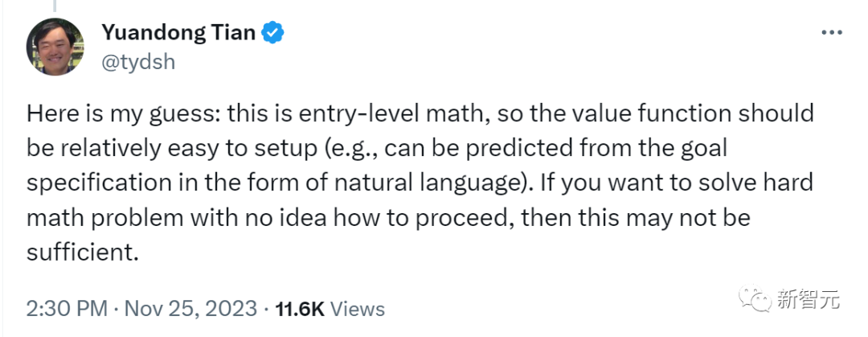The width and height of the screenshot is (868, 337).
Task: Click the @tydsh handle
Action: [138, 62]
